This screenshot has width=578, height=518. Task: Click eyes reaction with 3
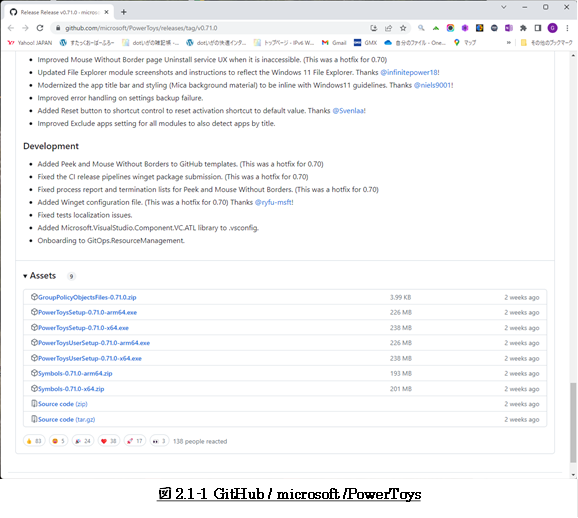pos(159,441)
